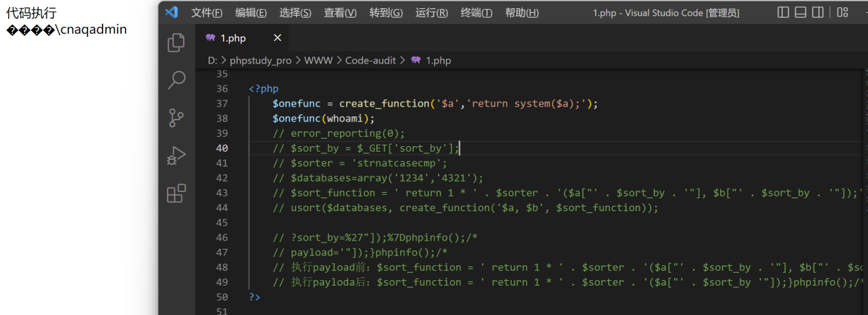Open the 终端(T) menu
This screenshot has height=315, width=868.
click(x=477, y=13)
